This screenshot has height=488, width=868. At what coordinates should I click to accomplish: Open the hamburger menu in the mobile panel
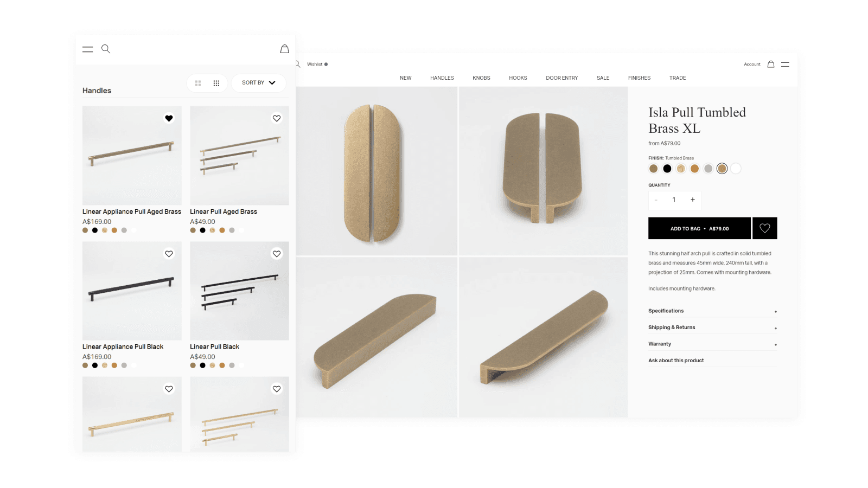click(x=87, y=49)
